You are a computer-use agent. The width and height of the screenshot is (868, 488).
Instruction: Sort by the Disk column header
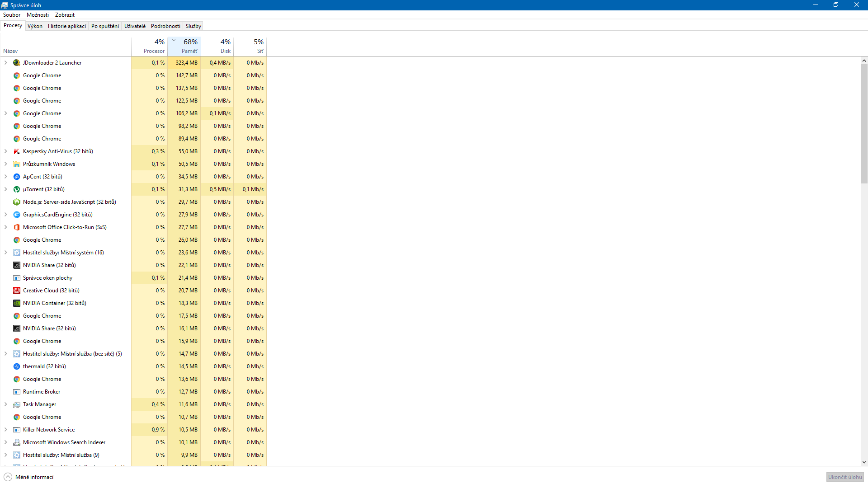[217, 46]
